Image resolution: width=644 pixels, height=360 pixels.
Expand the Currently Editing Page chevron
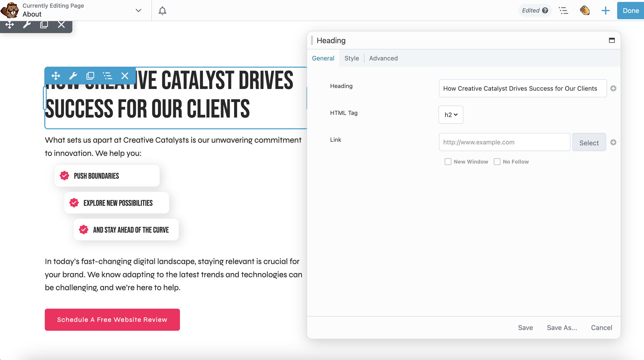[138, 11]
